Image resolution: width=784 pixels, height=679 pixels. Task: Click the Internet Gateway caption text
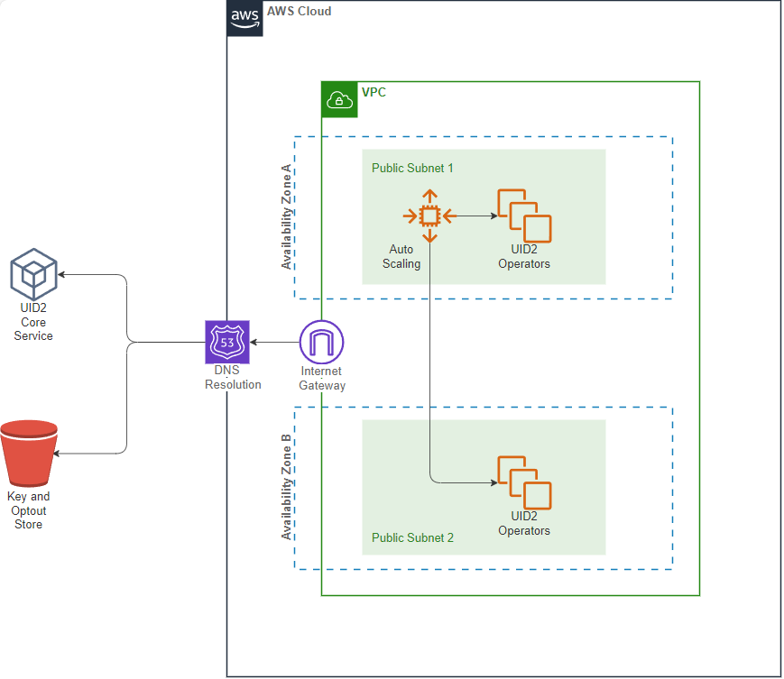(x=322, y=378)
